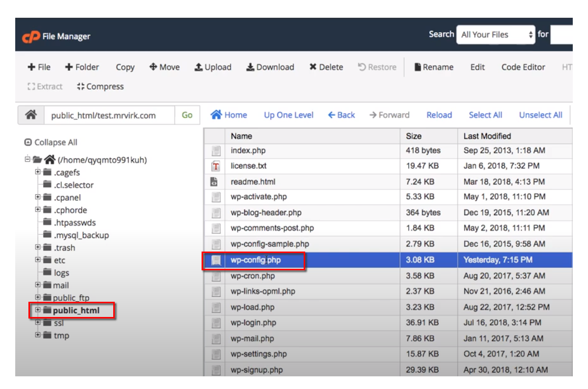Click the Delete toolbar button
Image resolution: width=588 pixels, height=389 pixels.
coord(326,67)
